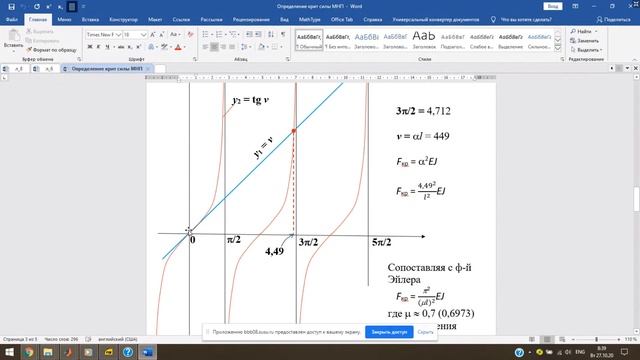Click the Поделиться (Share) button

tap(613, 20)
